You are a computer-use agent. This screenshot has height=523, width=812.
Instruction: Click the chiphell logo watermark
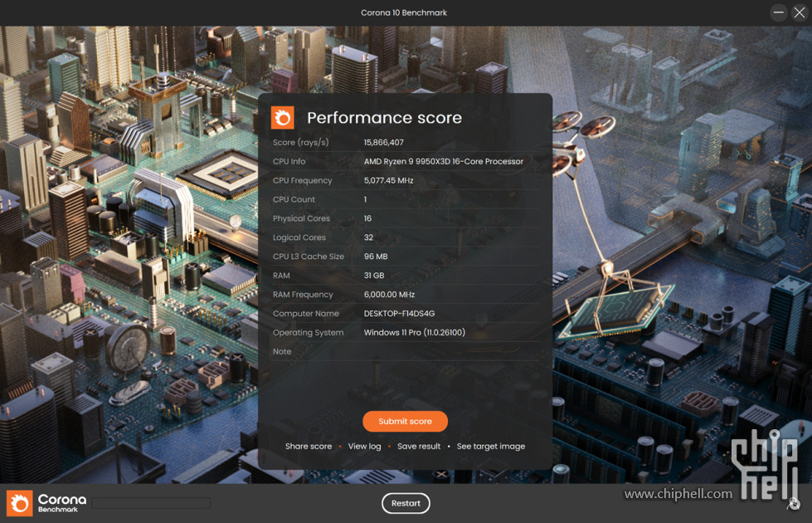tap(764, 465)
